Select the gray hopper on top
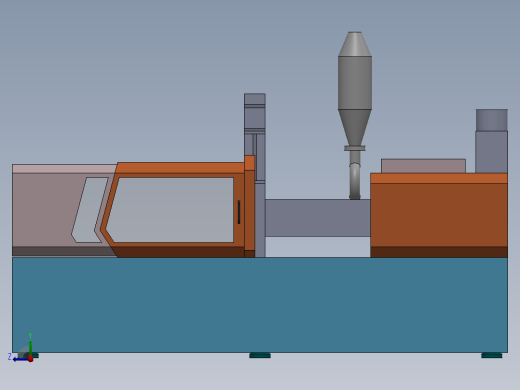Image resolution: width=520 pixels, height=390 pixels. [355, 88]
